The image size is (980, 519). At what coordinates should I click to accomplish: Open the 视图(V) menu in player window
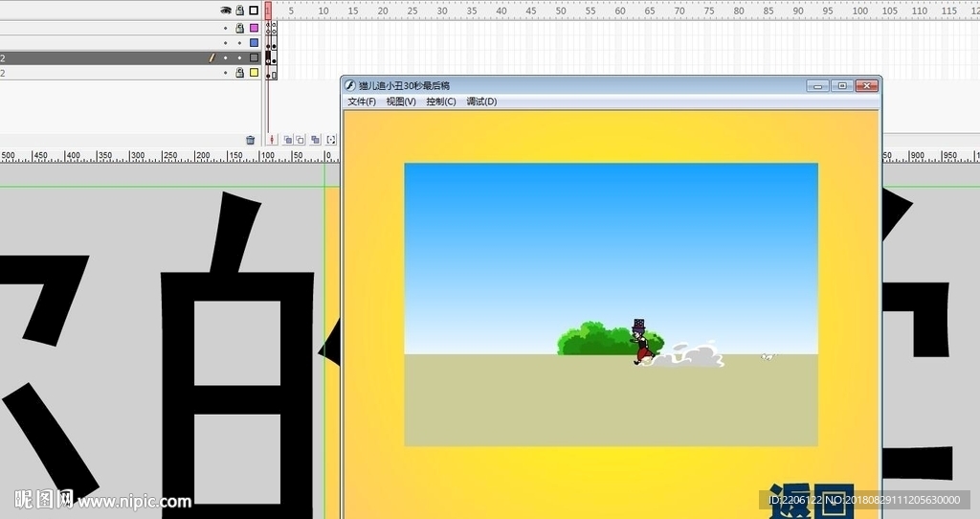click(x=401, y=102)
